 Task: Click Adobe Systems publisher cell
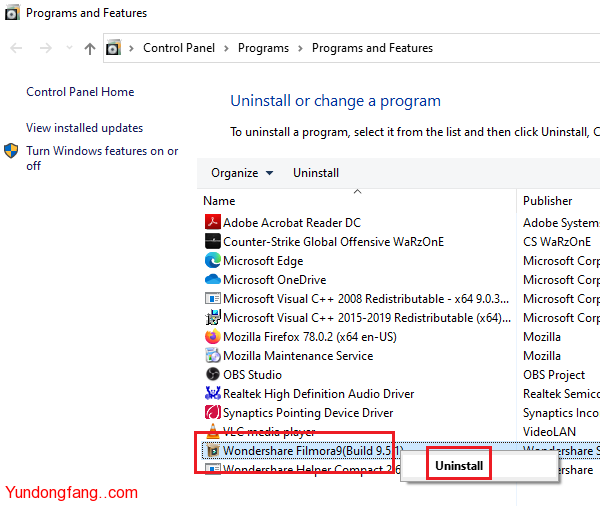(561, 223)
